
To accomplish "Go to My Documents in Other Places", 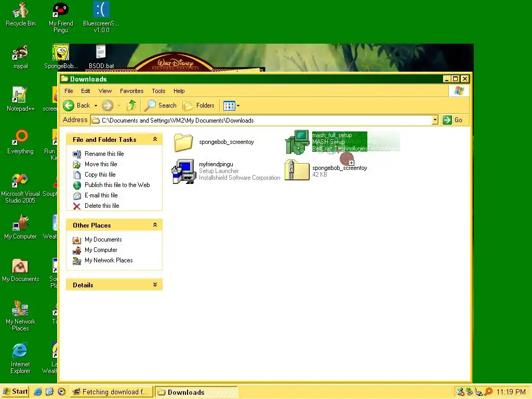I will point(97,240).
